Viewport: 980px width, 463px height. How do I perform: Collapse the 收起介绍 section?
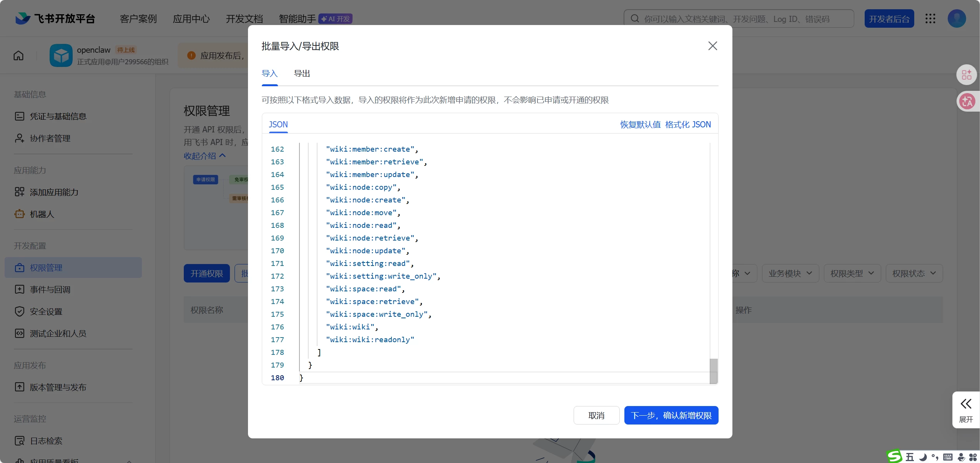(x=205, y=155)
